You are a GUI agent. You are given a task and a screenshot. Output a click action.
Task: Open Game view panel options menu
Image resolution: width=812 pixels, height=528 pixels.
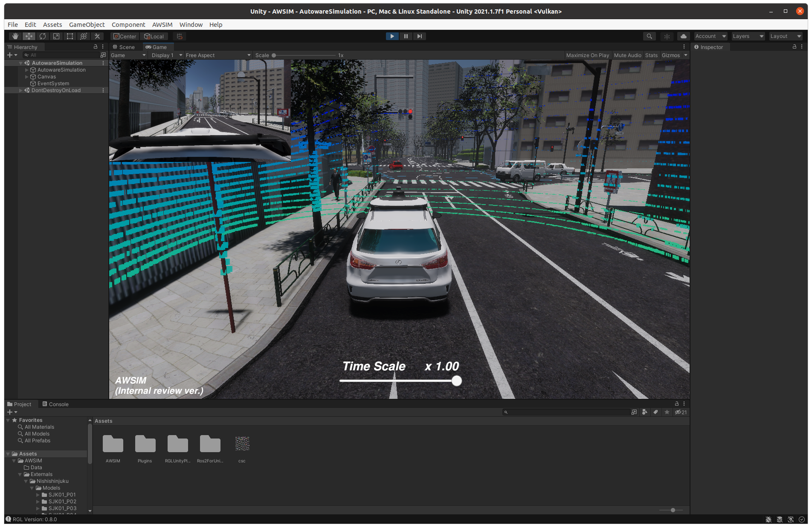click(x=684, y=47)
